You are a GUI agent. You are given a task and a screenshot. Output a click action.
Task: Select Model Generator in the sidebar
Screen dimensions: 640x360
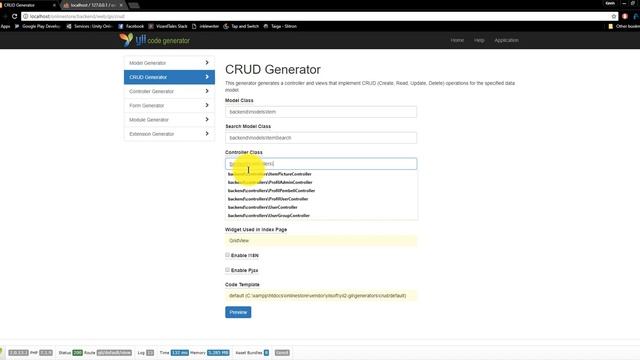pos(169,63)
